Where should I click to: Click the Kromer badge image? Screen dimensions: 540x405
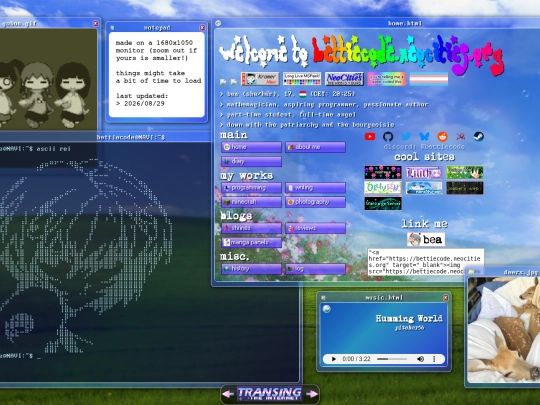tap(260, 79)
